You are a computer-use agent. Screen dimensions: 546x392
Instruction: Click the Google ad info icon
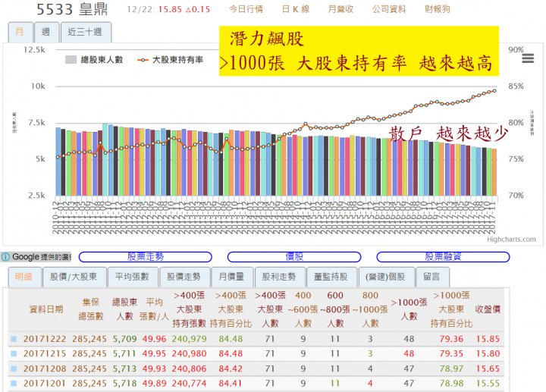[x=6, y=257]
